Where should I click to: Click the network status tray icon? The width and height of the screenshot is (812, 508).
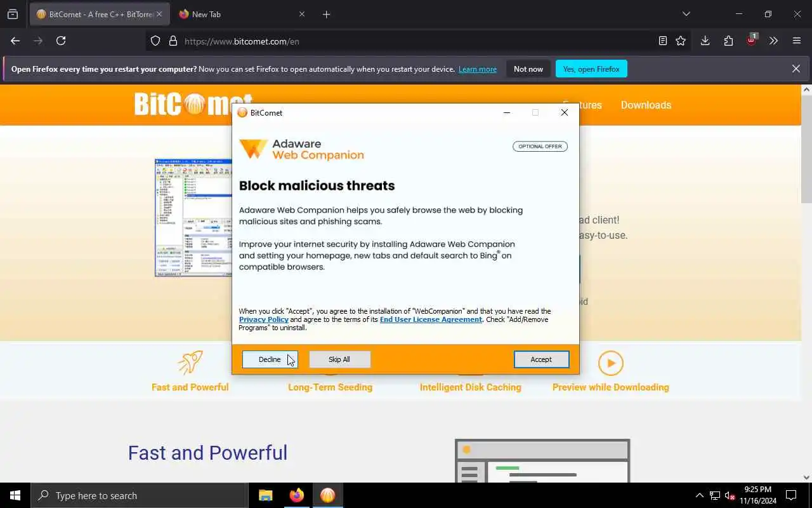click(x=715, y=495)
